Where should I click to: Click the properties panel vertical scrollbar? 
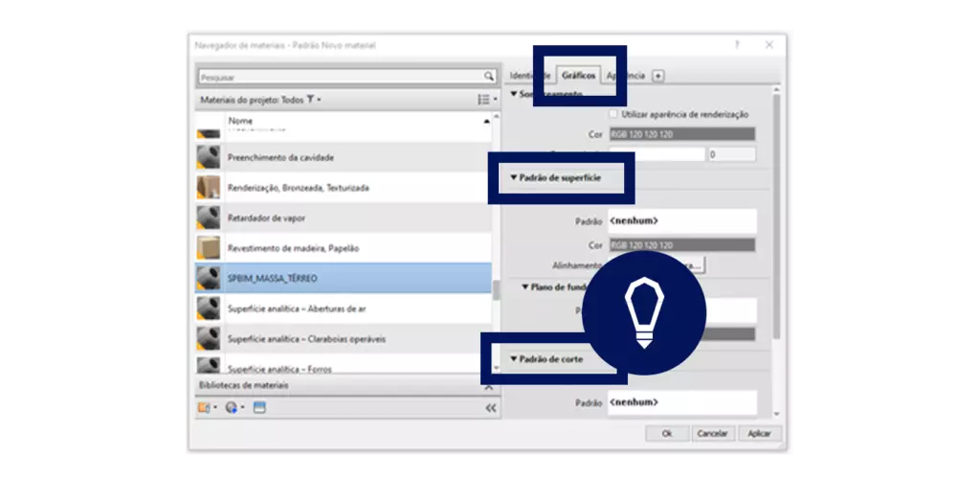click(777, 217)
